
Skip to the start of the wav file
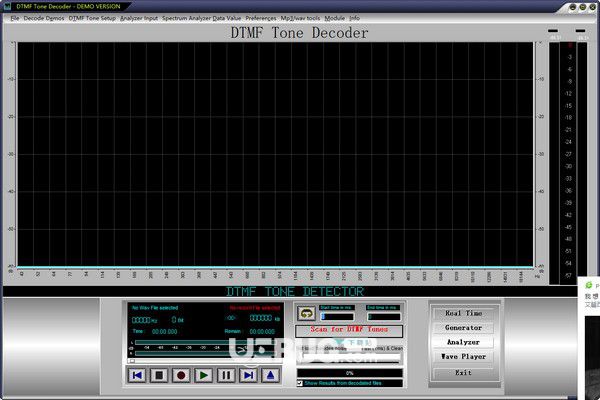point(137,375)
